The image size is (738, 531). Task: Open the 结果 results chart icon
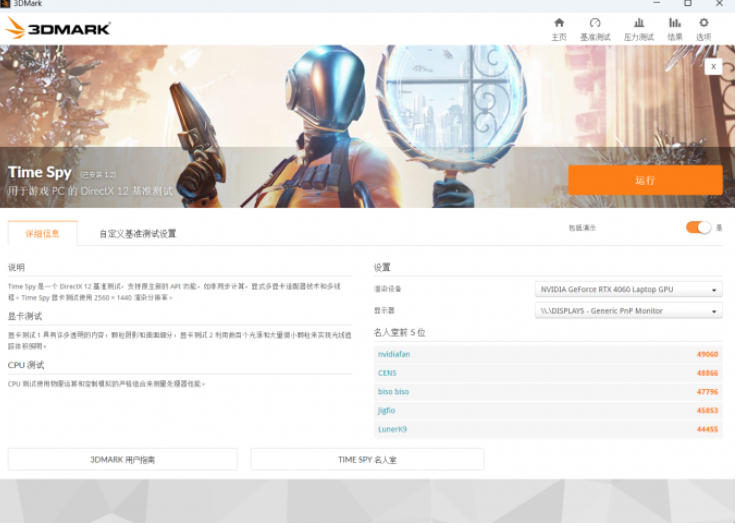pos(675,28)
